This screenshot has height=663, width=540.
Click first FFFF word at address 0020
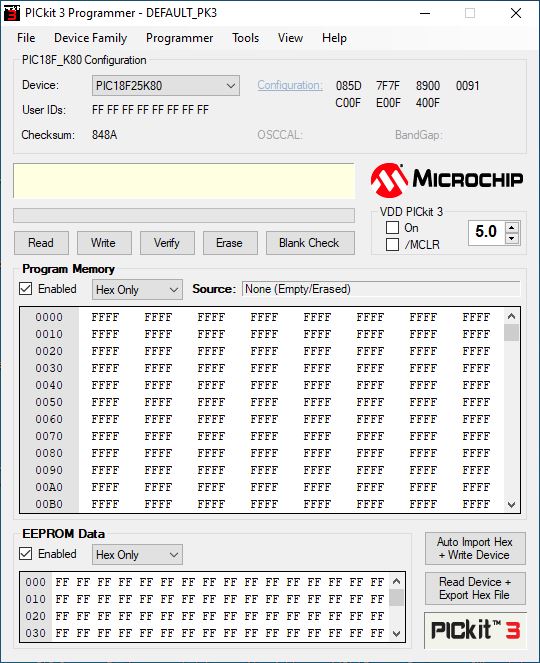(105, 351)
